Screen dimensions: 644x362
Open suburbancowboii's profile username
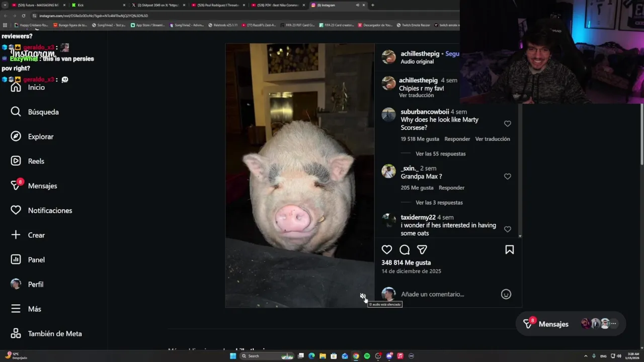[x=425, y=112]
